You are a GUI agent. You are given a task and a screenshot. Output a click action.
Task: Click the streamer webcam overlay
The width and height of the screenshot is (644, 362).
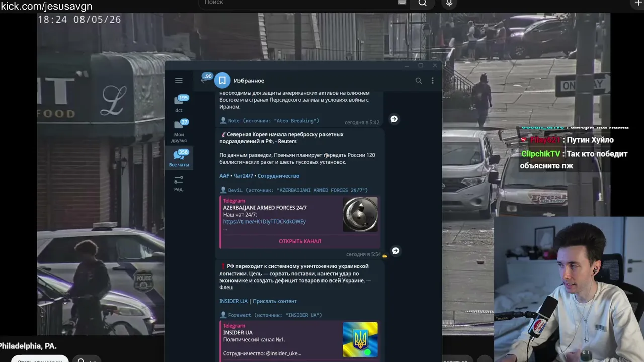point(569,289)
